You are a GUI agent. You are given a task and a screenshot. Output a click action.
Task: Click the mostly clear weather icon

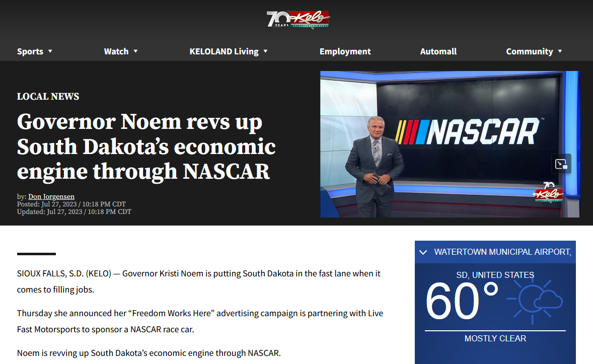(535, 302)
